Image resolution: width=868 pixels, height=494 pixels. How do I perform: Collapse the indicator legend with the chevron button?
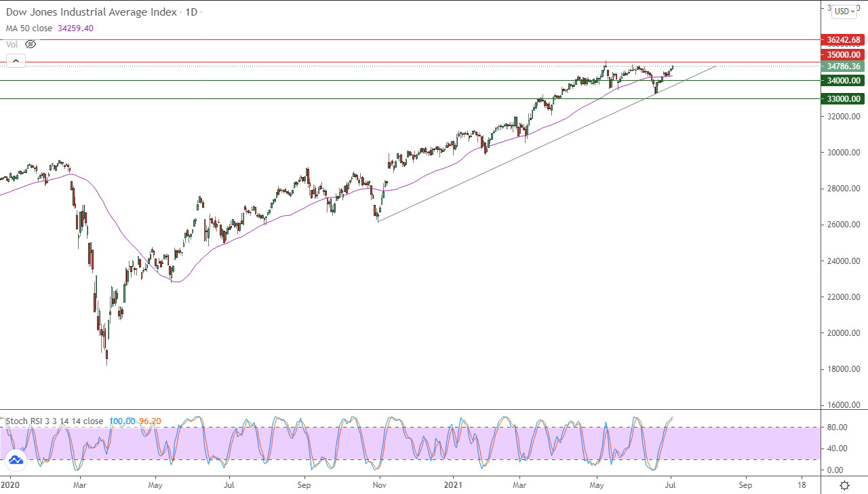click(15, 61)
